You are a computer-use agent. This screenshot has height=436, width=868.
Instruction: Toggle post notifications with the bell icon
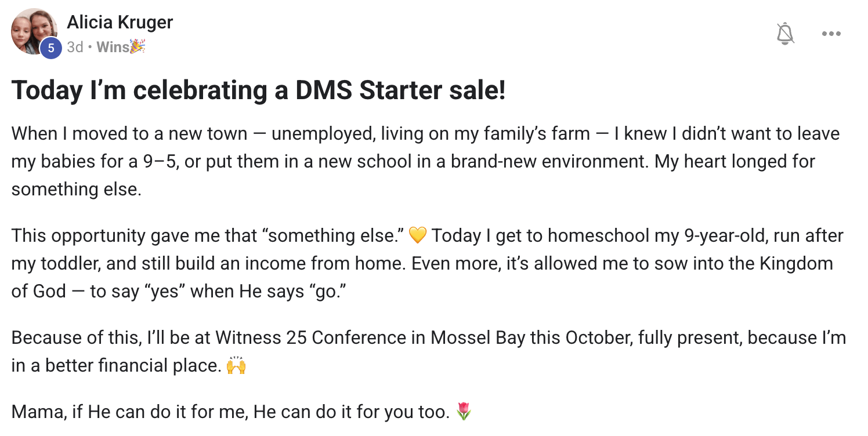(785, 34)
